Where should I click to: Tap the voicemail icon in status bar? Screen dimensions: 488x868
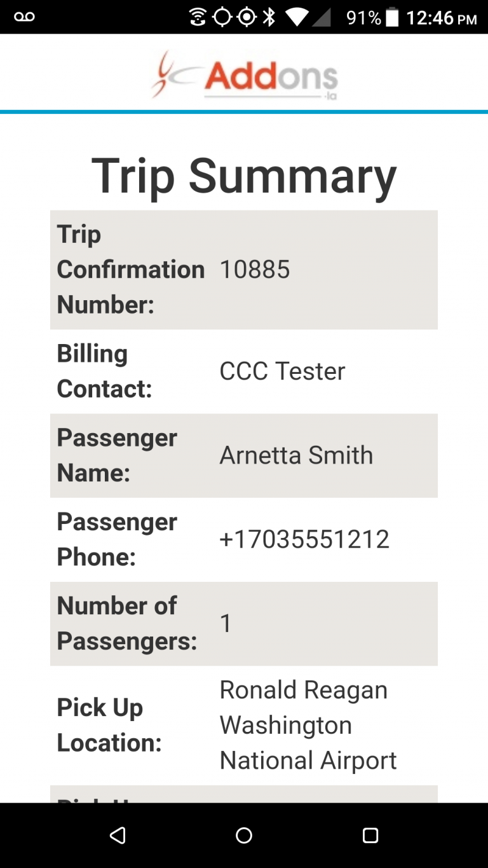[x=24, y=17]
